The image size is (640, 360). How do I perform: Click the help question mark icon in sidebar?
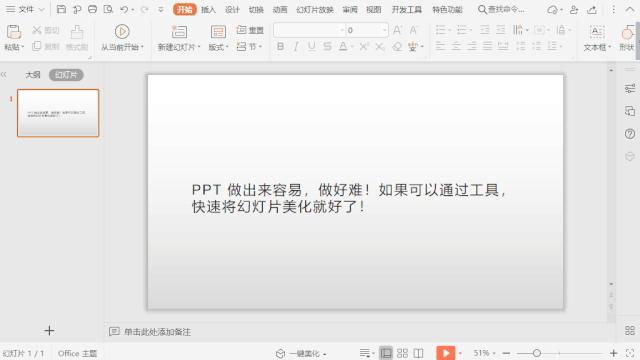pos(630,134)
